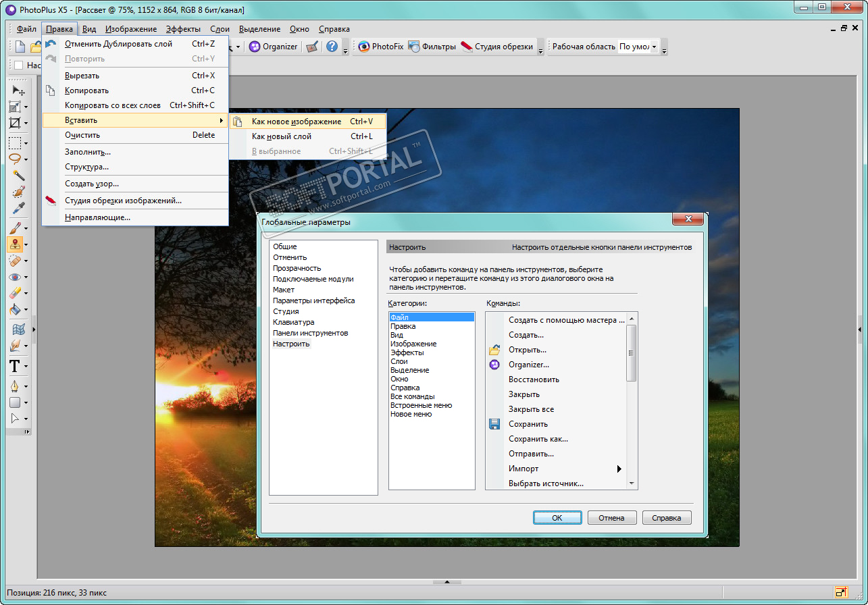Screen dimensions: 868x605
Task: Activate the Color Pickup eyedropper tool
Action: point(18,208)
